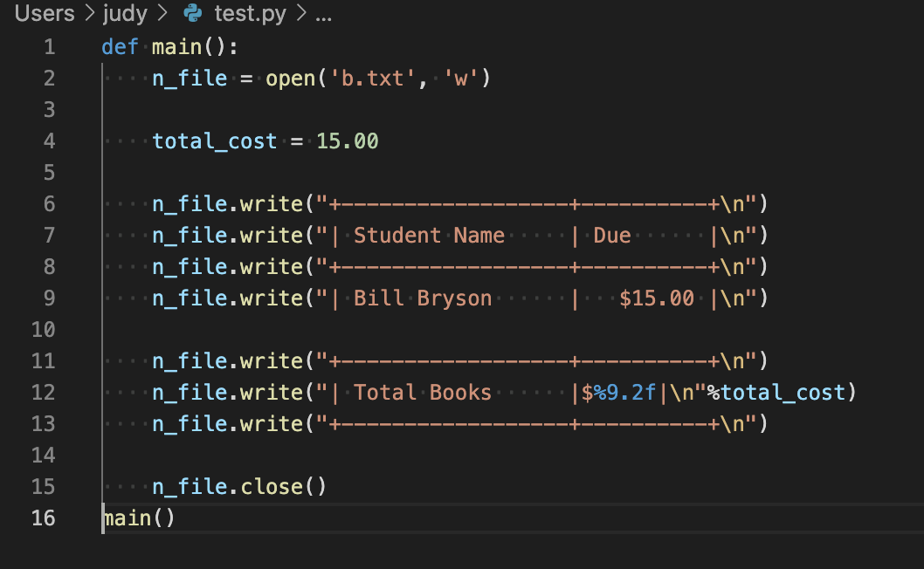Click the Users breadcrumb segment
Screen dimensions: 924x569
[45, 13]
